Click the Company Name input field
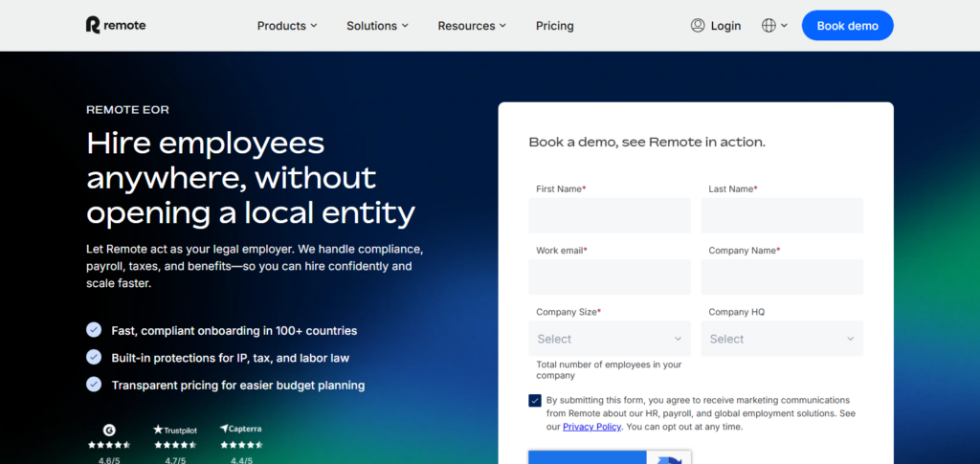Screen dimensions: 980x464 [x=782, y=276]
